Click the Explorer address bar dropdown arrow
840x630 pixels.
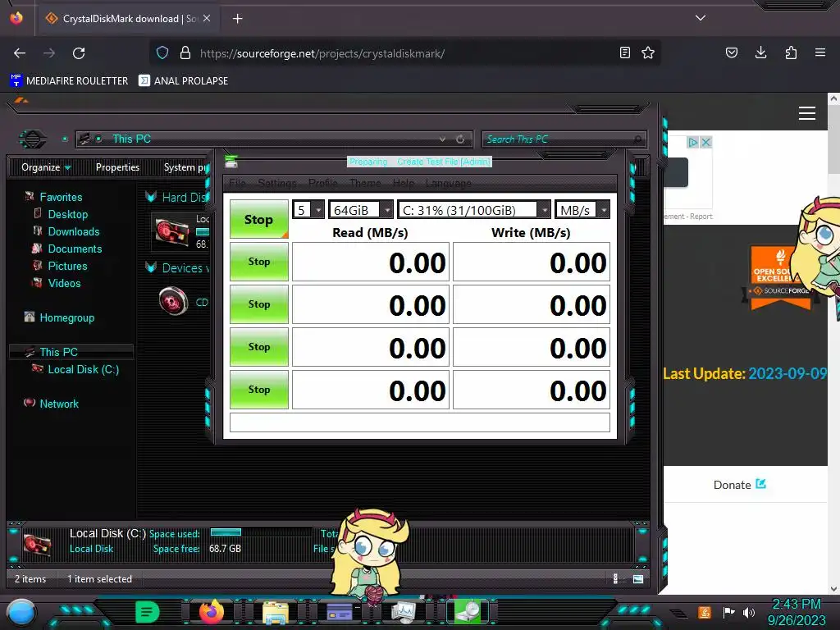442,139
